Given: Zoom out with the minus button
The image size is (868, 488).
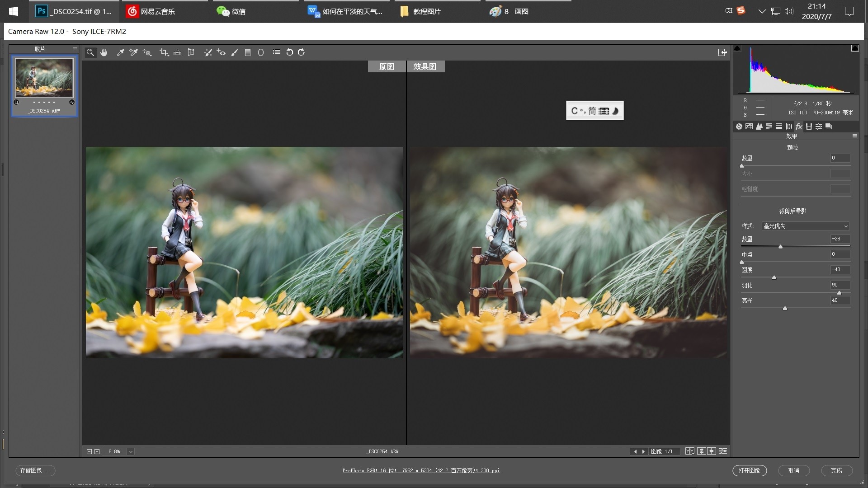Looking at the screenshot, I should pyautogui.click(x=89, y=451).
